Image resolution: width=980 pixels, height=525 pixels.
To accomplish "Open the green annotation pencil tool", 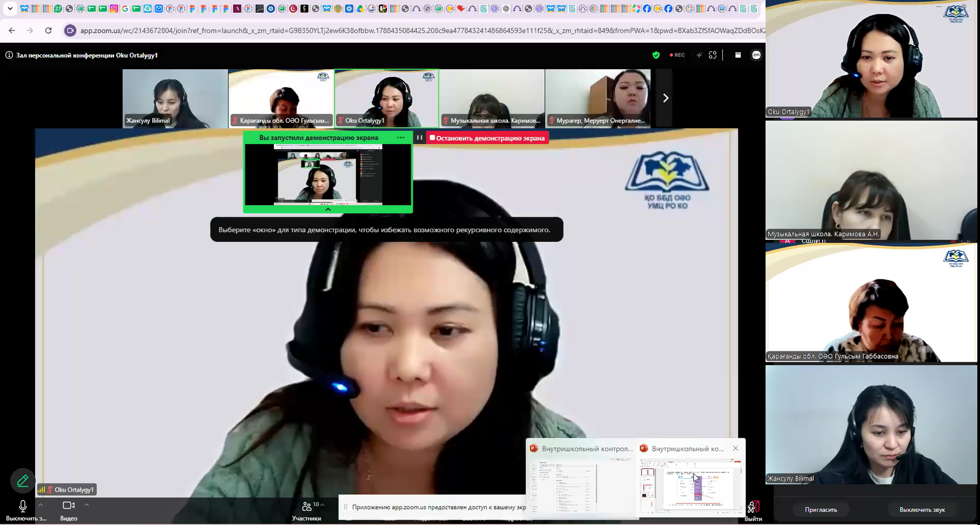I will [22, 481].
